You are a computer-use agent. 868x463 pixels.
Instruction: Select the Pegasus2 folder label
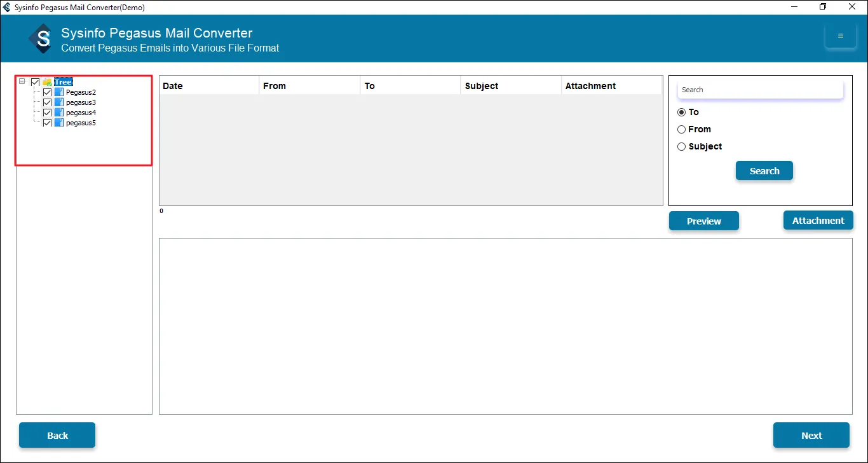81,92
